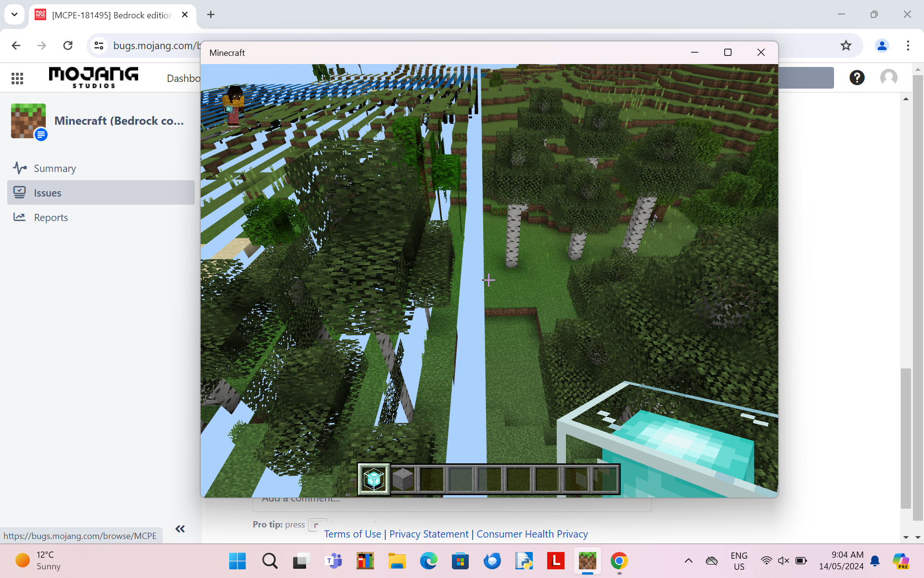
Task: Open the Mojang apps grid menu
Action: (x=17, y=78)
